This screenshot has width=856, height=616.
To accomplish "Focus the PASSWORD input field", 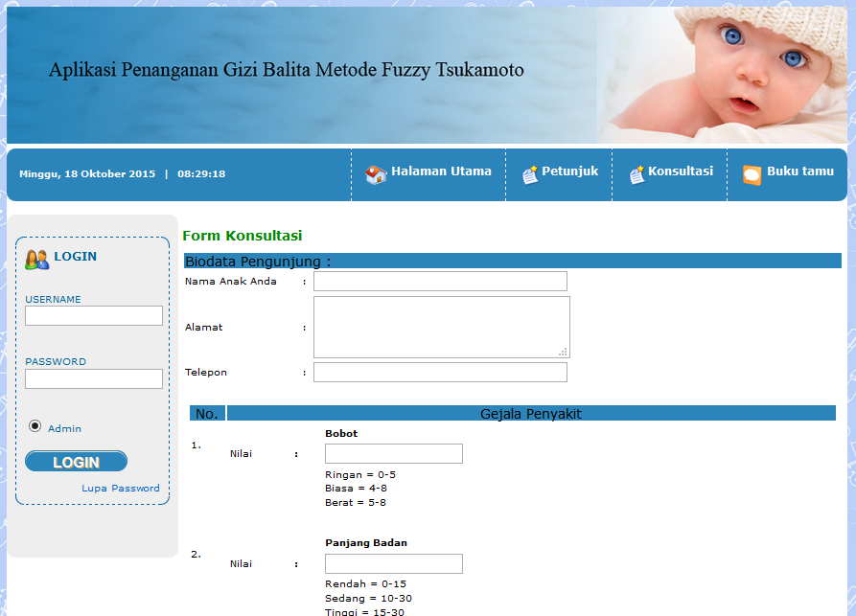I will coord(94,378).
